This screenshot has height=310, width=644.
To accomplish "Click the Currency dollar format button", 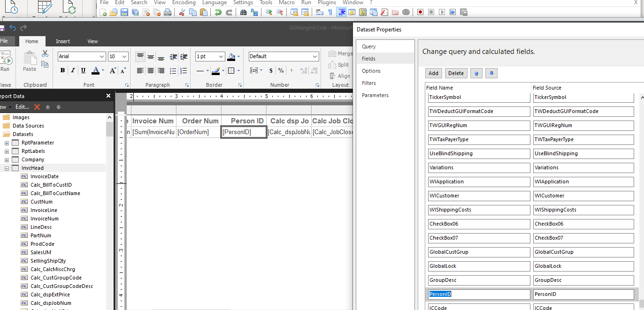I will click(x=271, y=71).
